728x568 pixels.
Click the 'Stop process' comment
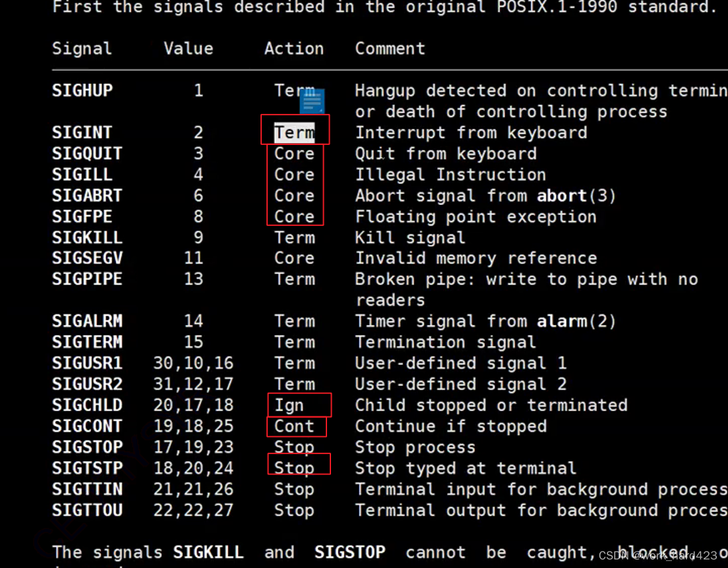click(415, 447)
